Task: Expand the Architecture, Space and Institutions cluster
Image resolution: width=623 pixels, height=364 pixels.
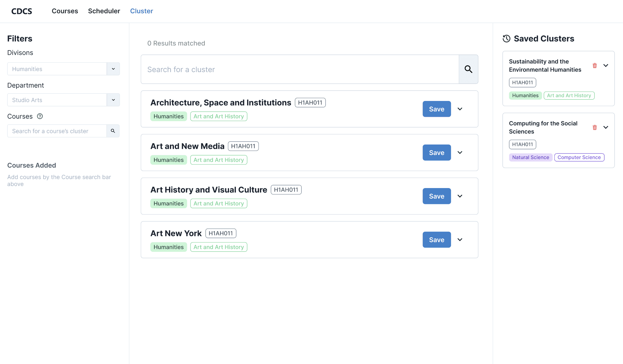Action: [460, 109]
